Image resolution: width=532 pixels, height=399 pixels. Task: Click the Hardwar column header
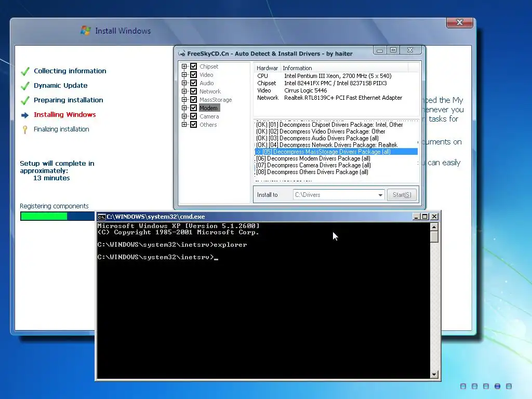[x=267, y=68]
